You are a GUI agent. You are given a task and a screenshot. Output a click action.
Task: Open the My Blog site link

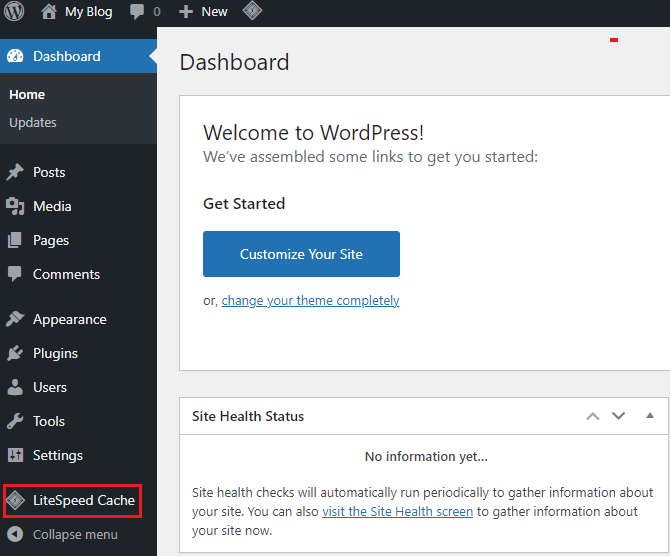click(89, 12)
